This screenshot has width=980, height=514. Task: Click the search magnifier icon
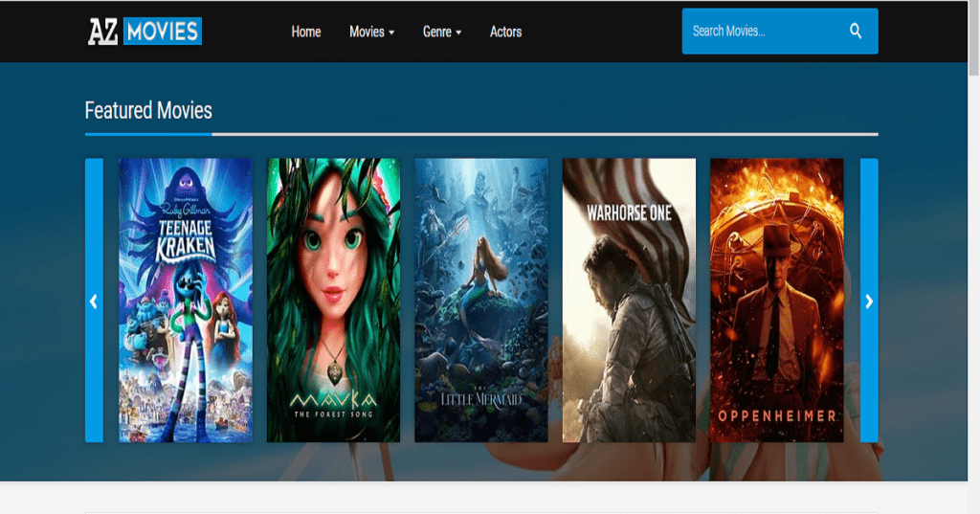(855, 32)
